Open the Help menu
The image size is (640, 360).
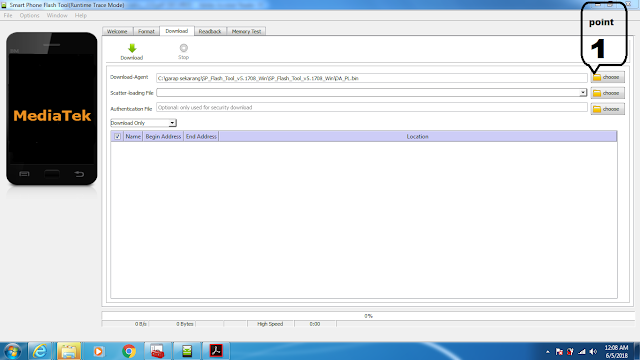pos(80,16)
